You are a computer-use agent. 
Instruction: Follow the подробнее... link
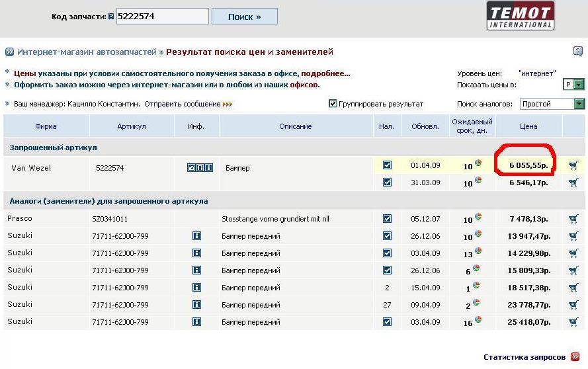point(325,73)
